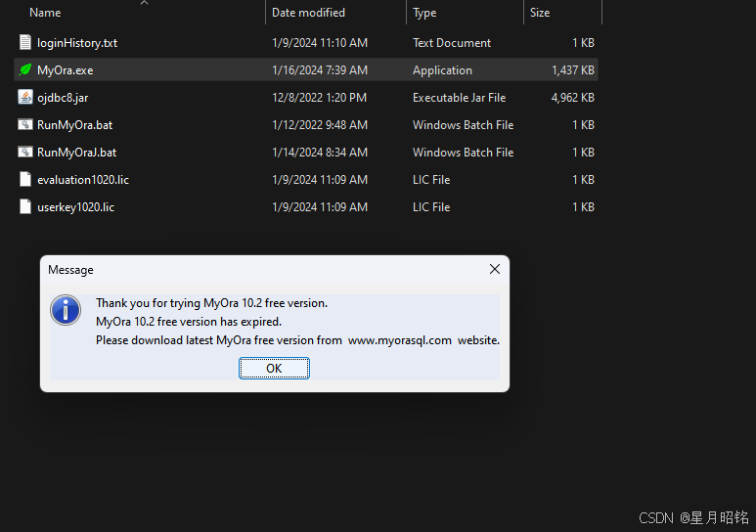The height and width of the screenshot is (532, 756).
Task: Click the sort arrow above the Name column
Action: [x=144, y=3]
